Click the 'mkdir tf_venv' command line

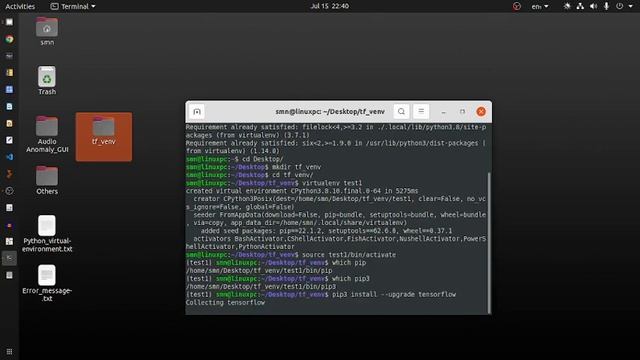(x=296, y=167)
